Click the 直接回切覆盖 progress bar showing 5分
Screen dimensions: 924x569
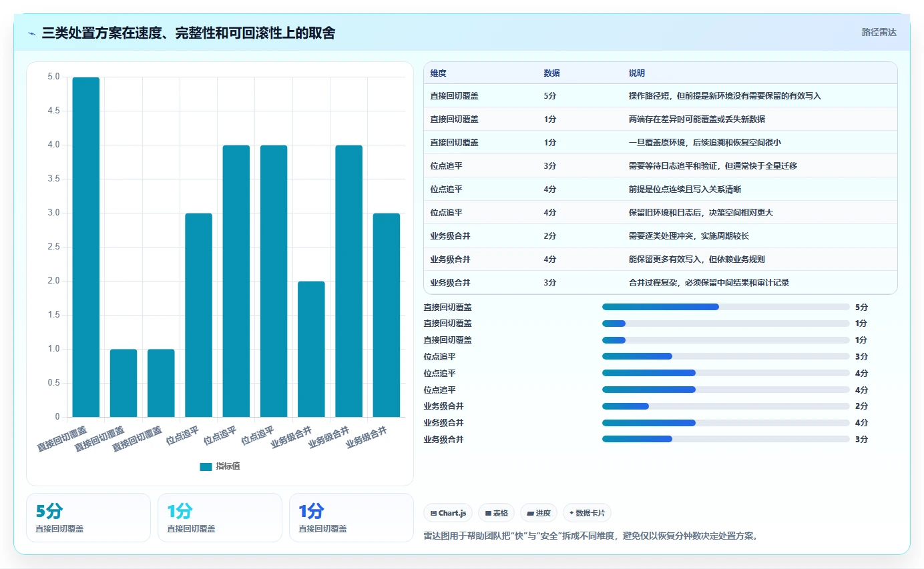pyautogui.click(x=726, y=307)
